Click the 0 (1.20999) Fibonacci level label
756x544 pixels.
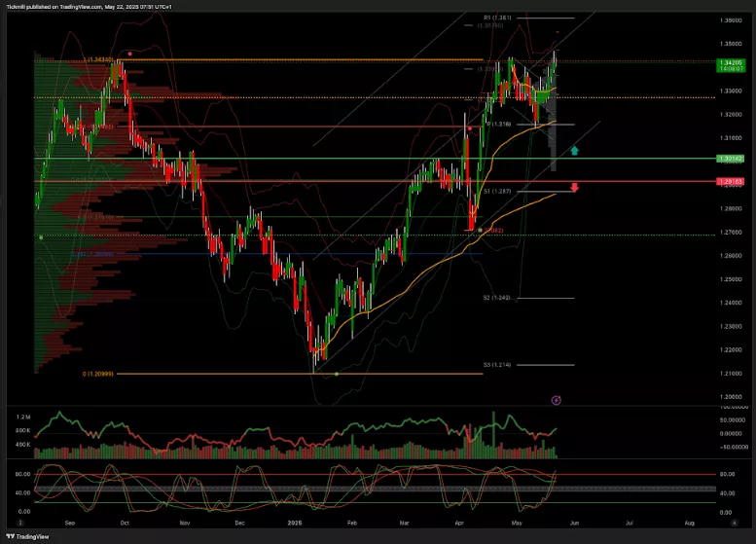click(99, 374)
